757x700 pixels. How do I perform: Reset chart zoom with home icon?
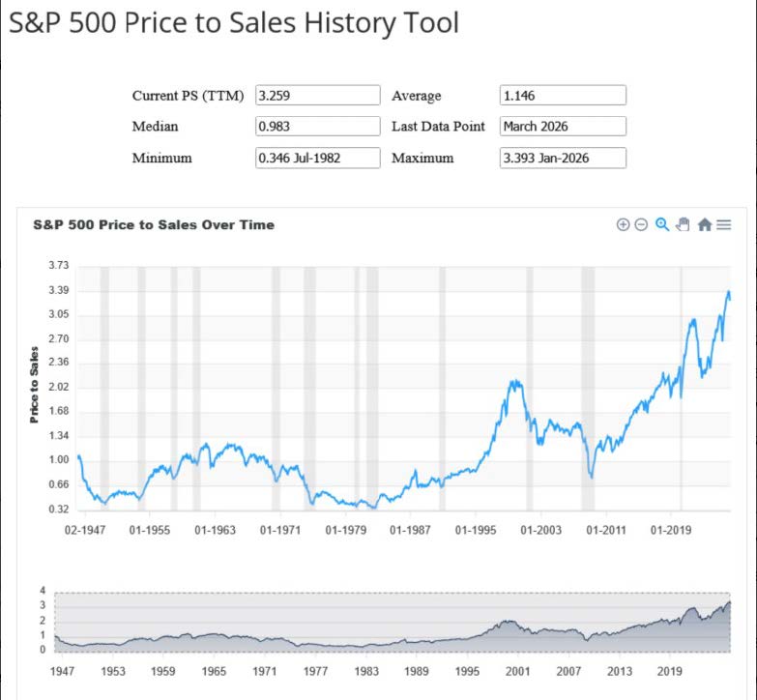[x=705, y=224]
